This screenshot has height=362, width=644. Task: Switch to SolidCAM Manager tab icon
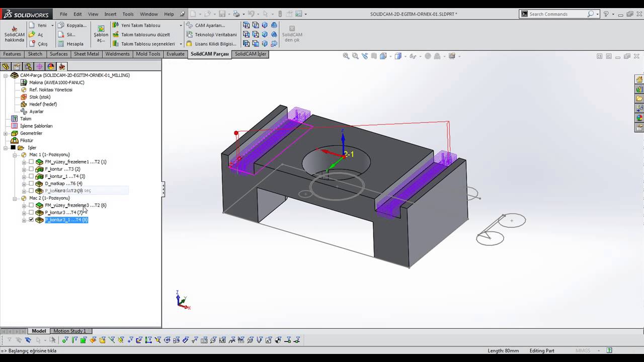pyautogui.click(x=62, y=66)
